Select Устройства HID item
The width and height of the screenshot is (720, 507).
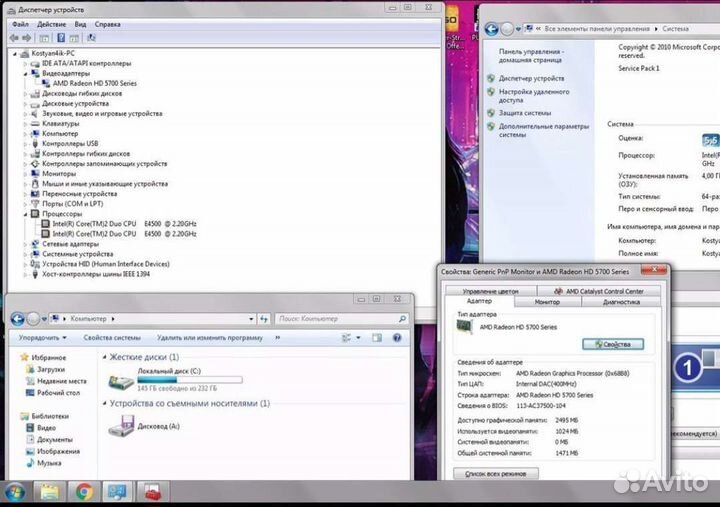click(106, 264)
